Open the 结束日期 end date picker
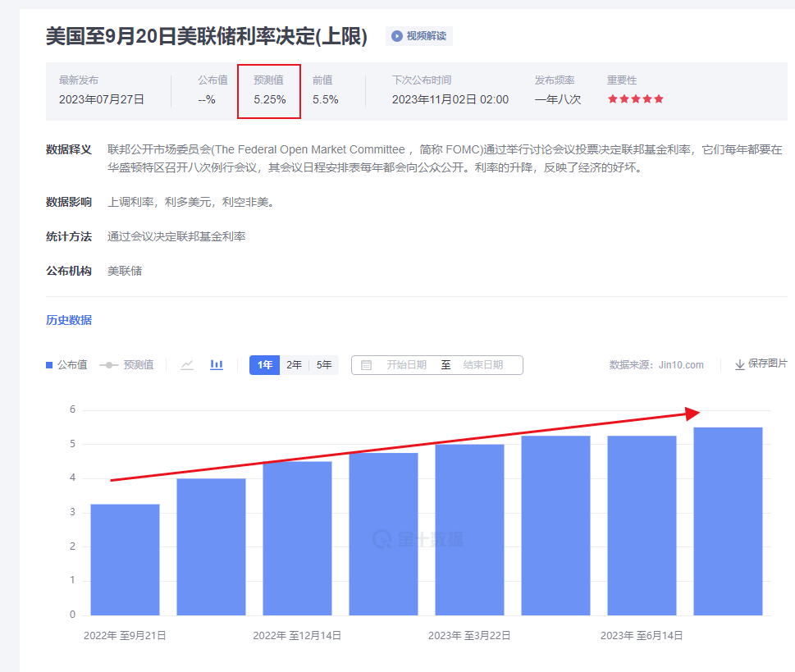Viewport: 795px width, 672px height. click(x=485, y=364)
